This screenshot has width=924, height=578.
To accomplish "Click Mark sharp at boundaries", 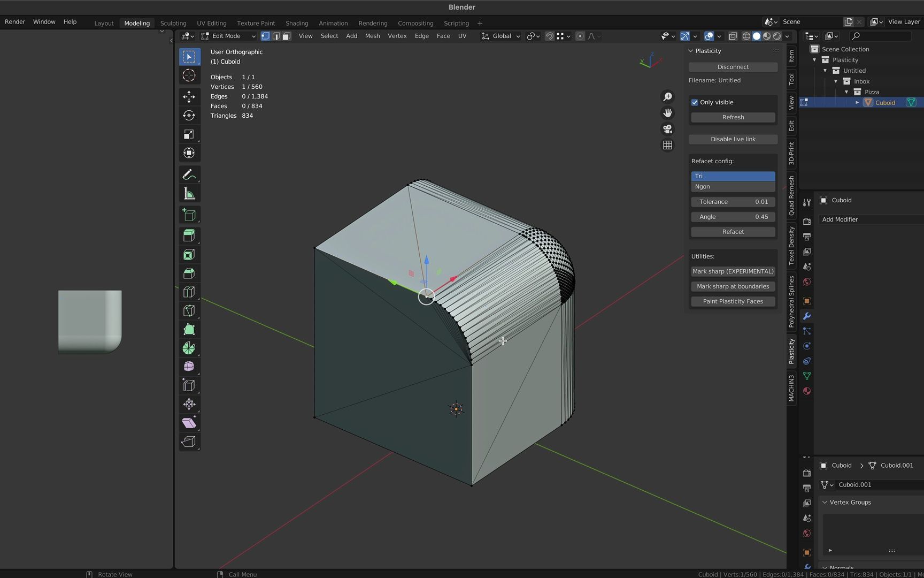I will pos(733,286).
